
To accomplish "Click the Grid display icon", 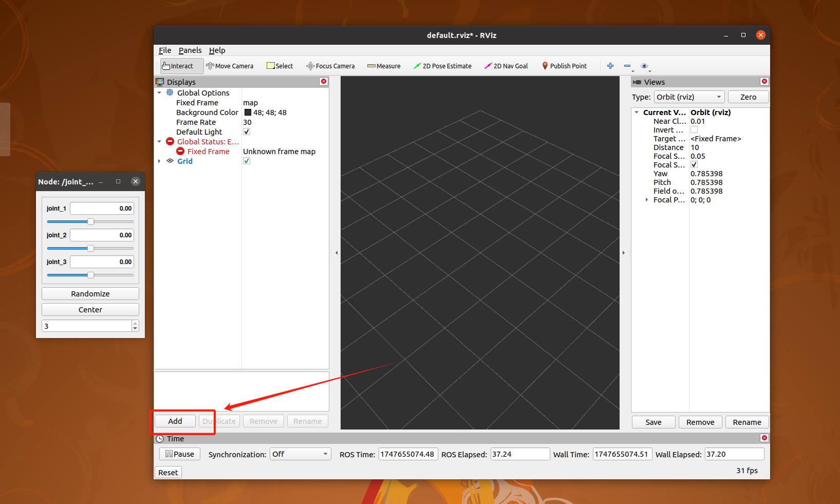I will (170, 161).
